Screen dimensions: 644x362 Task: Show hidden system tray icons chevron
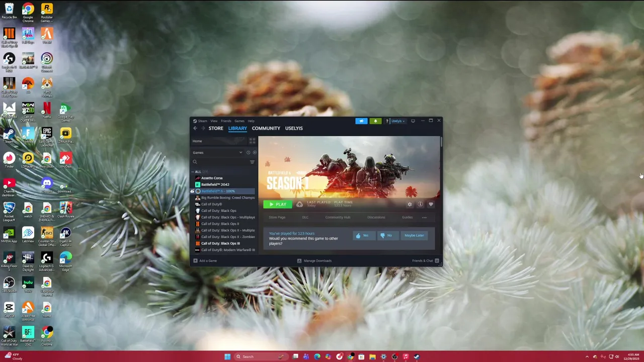pyautogui.click(x=587, y=356)
